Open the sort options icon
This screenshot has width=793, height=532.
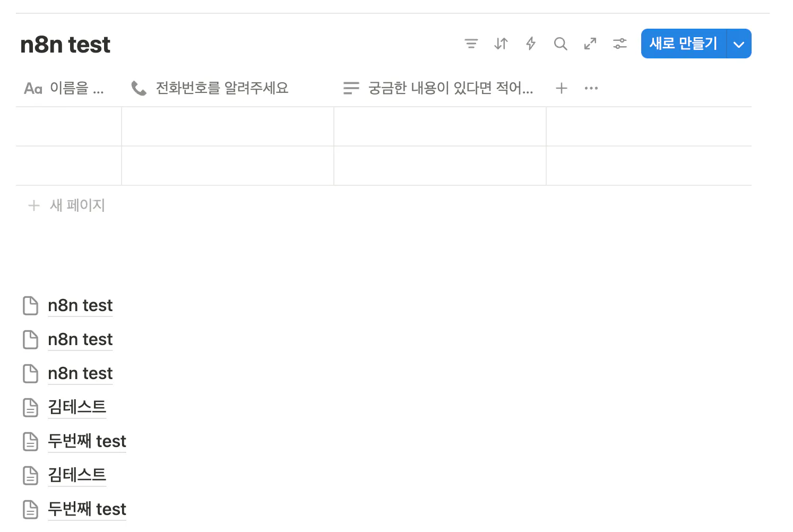[501, 44]
